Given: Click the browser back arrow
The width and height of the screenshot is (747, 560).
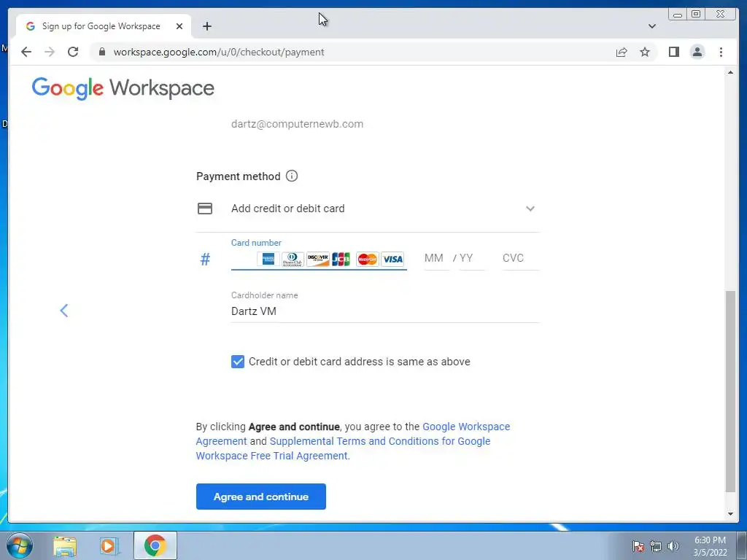Looking at the screenshot, I should click(26, 52).
